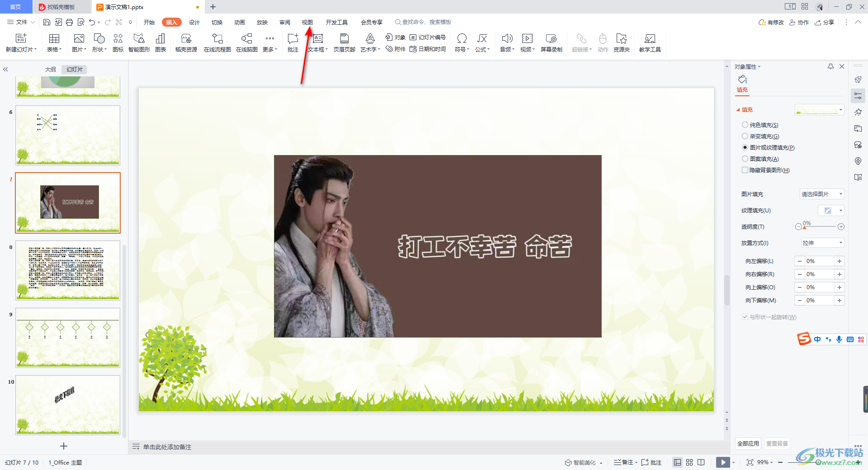
Task: Select Solid Fill (纯色填充) radio
Action: (745, 125)
